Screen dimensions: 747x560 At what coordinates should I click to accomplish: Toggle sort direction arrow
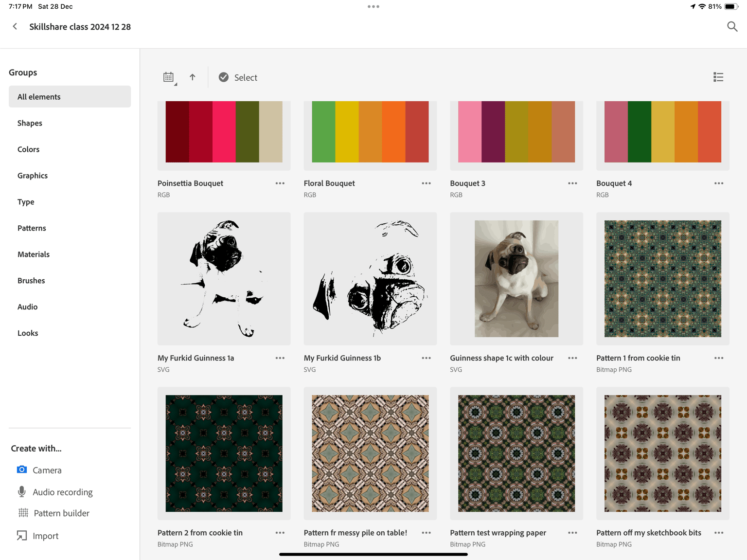coord(193,77)
